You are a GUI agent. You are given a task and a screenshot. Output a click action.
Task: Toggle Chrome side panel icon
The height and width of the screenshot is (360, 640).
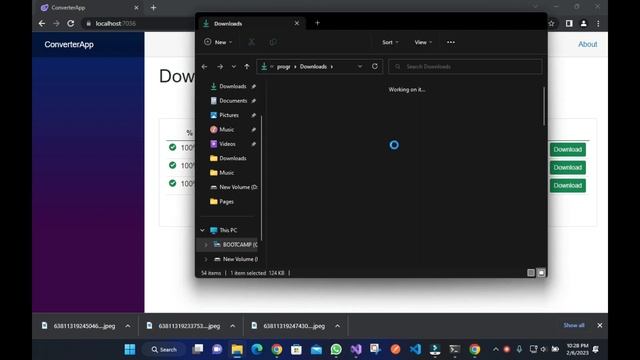click(569, 23)
